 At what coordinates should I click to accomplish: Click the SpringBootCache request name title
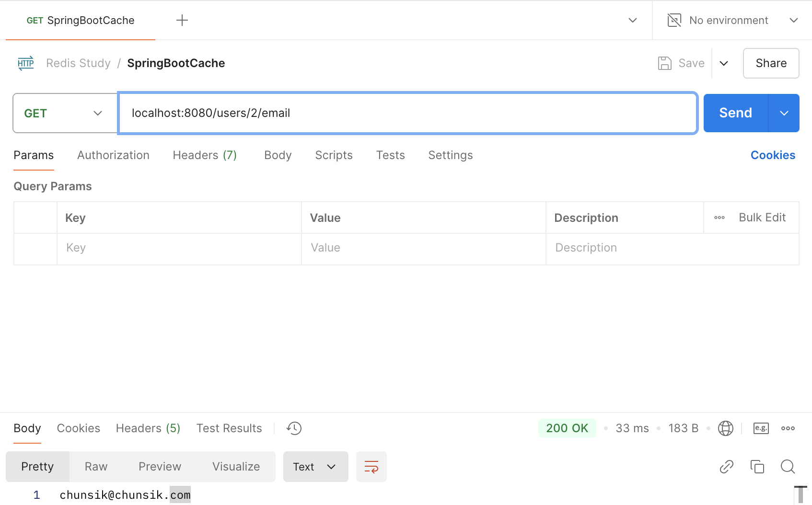point(176,63)
